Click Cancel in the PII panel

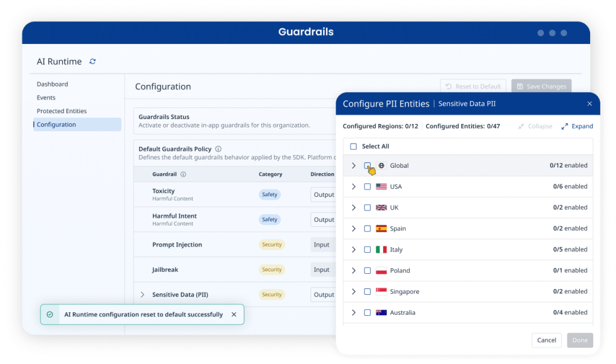click(x=546, y=340)
